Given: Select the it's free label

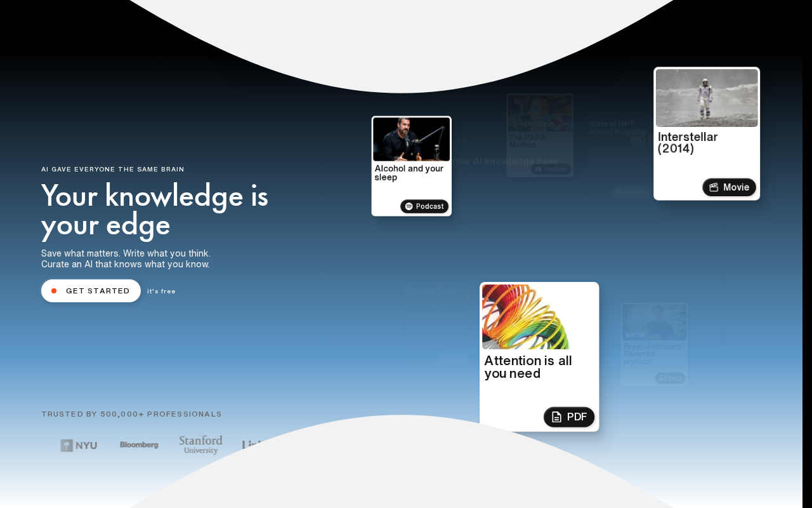Looking at the screenshot, I should [x=161, y=291].
